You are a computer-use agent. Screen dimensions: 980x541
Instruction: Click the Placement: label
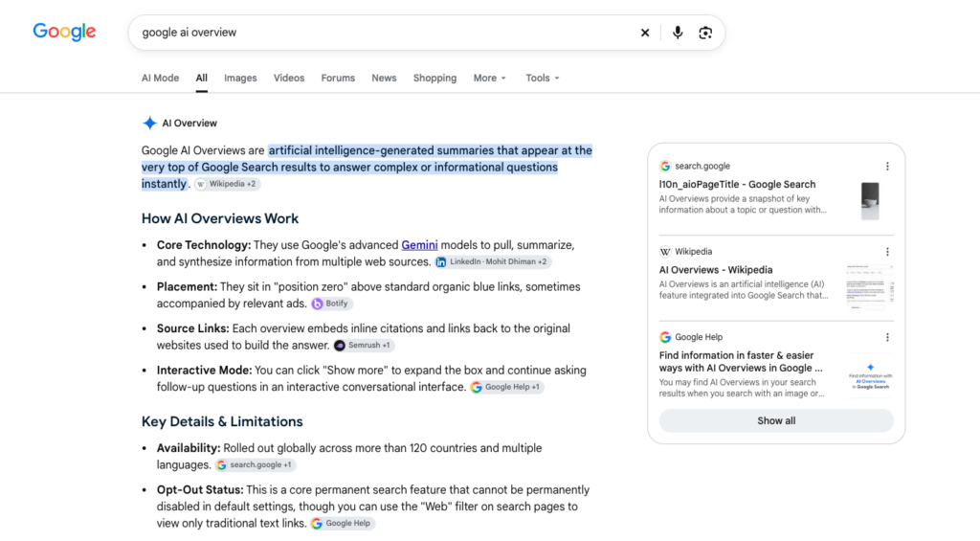(187, 287)
